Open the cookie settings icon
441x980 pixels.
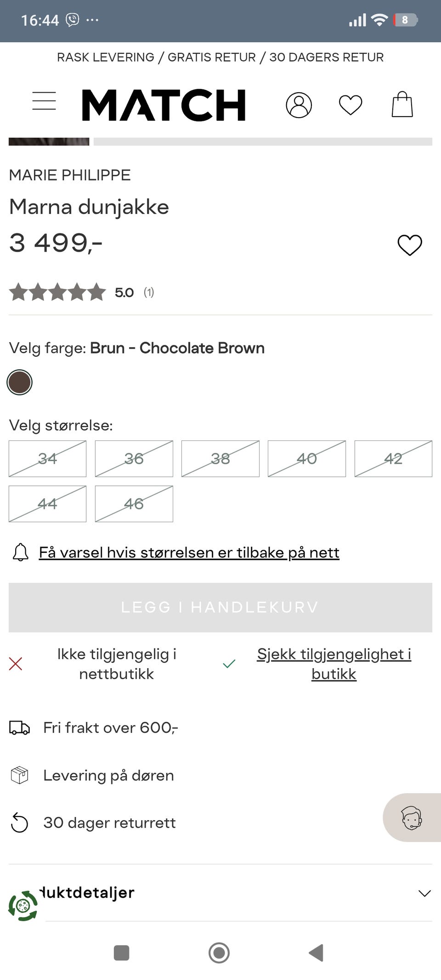[x=23, y=906]
